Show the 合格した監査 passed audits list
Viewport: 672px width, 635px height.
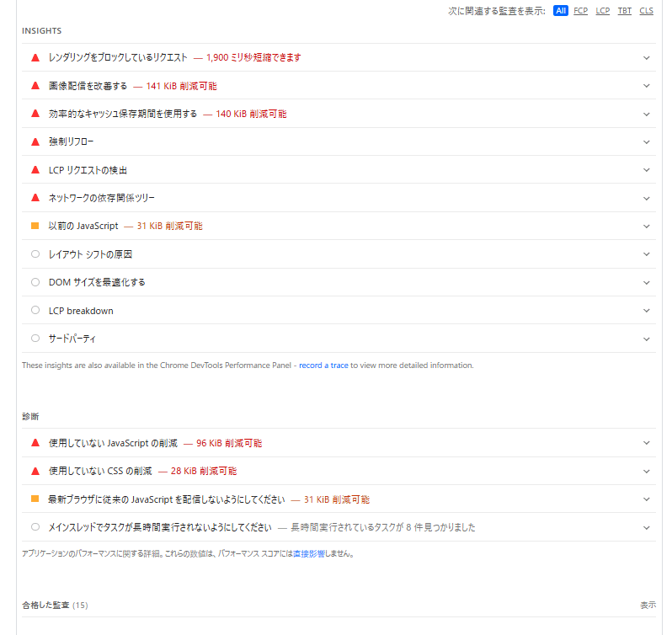647,605
